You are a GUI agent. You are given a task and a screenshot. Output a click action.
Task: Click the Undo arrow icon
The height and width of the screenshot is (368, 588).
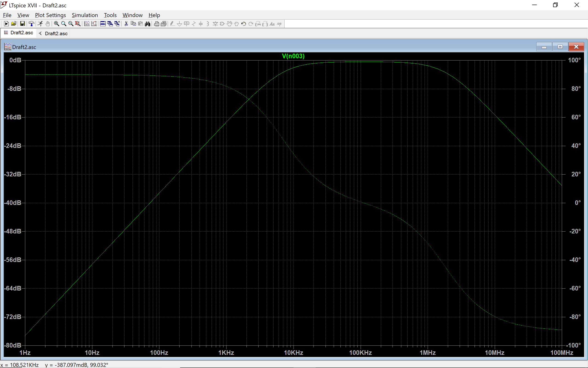243,24
